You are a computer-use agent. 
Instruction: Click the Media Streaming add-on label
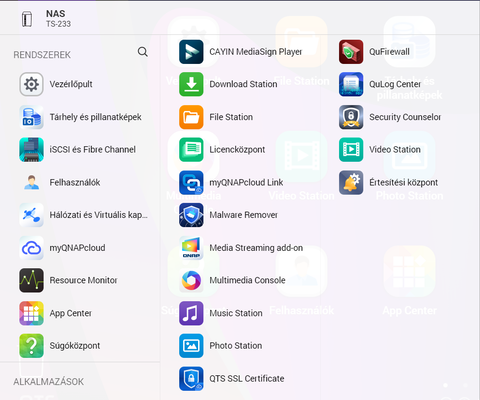coord(256,248)
